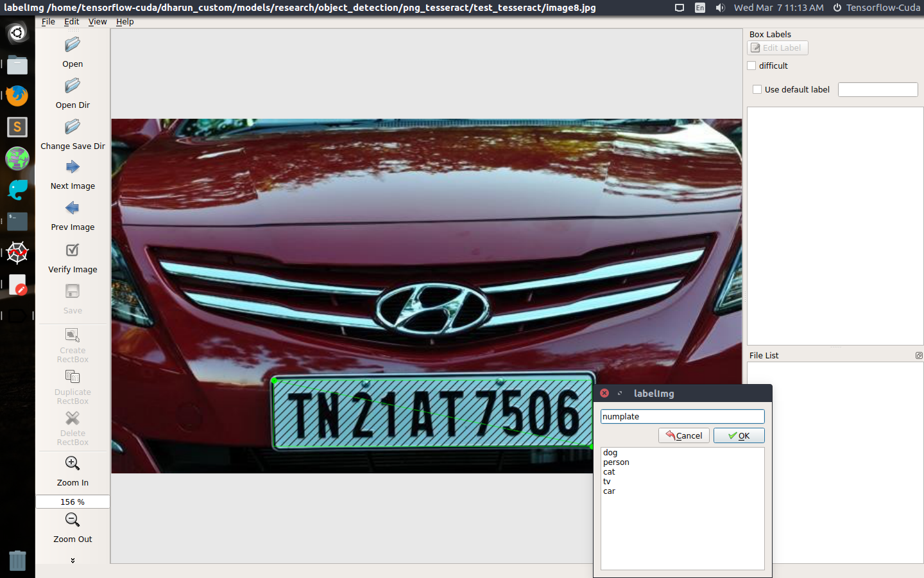Enable the Use default label checkbox
The image size is (924, 578).
[x=757, y=89]
